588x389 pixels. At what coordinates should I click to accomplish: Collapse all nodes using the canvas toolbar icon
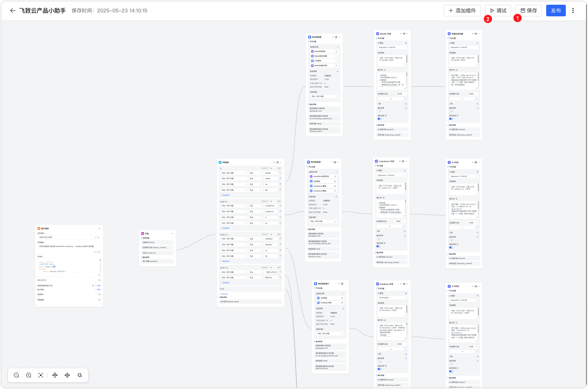(x=55, y=375)
